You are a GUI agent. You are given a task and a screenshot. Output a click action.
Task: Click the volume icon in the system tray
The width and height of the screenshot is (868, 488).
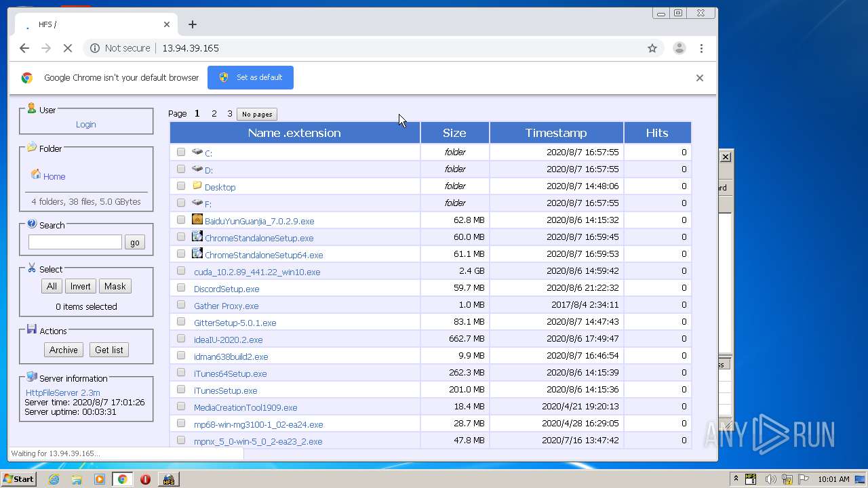coord(770,479)
